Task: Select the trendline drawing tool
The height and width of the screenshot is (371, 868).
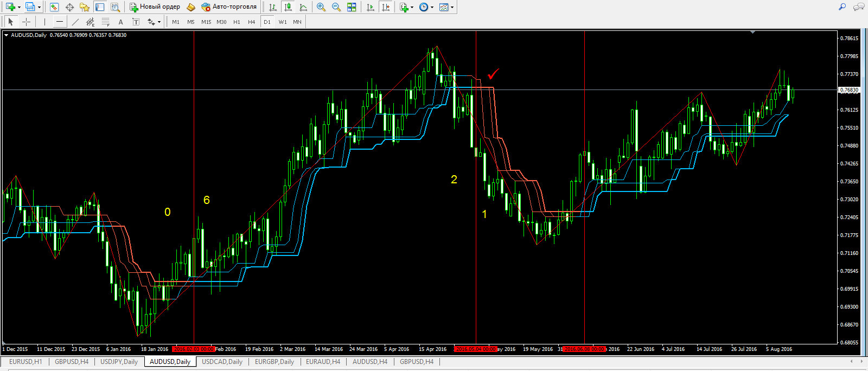Action: 75,22
